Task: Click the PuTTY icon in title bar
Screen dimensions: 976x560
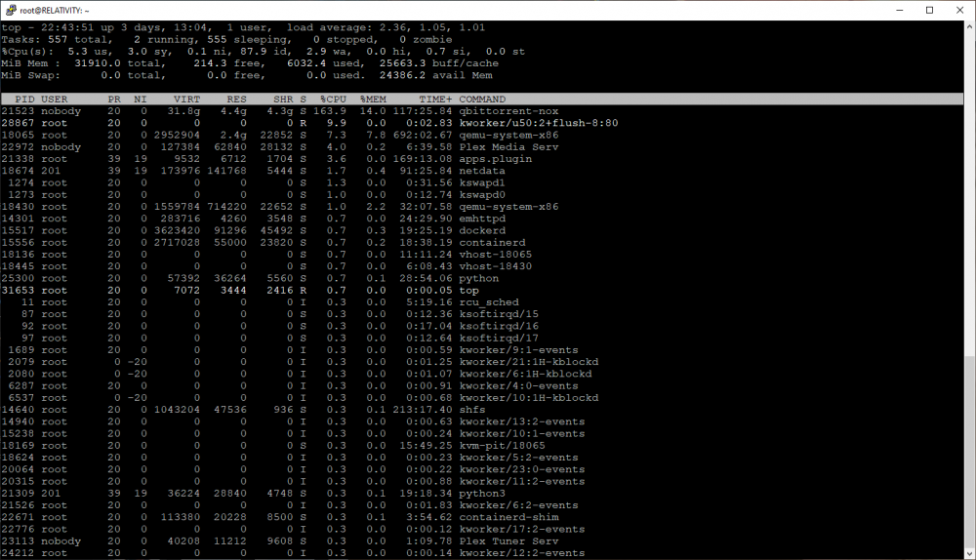Action: click(11, 10)
